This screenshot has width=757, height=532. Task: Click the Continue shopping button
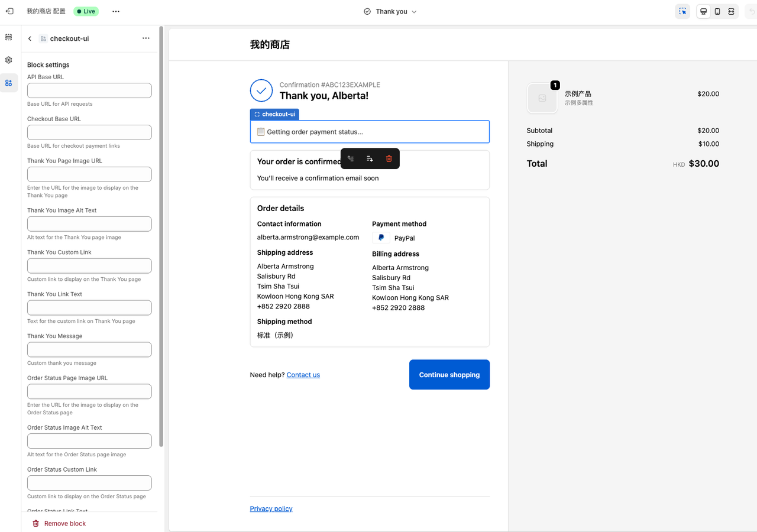pos(449,374)
